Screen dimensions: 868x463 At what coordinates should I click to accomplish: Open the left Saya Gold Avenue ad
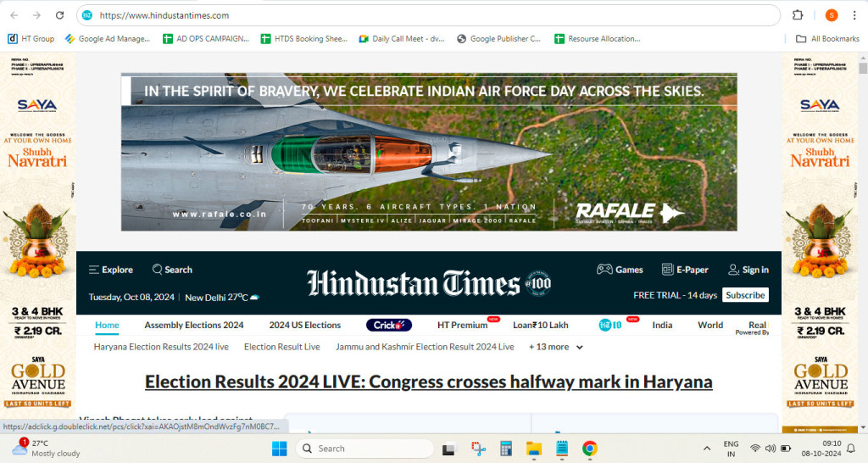tap(37, 243)
